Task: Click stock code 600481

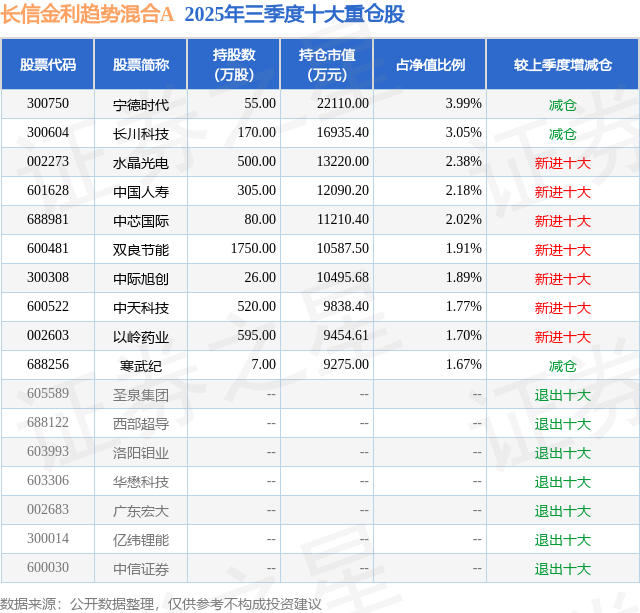Action: pyautogui.click(x=48, y=249)
